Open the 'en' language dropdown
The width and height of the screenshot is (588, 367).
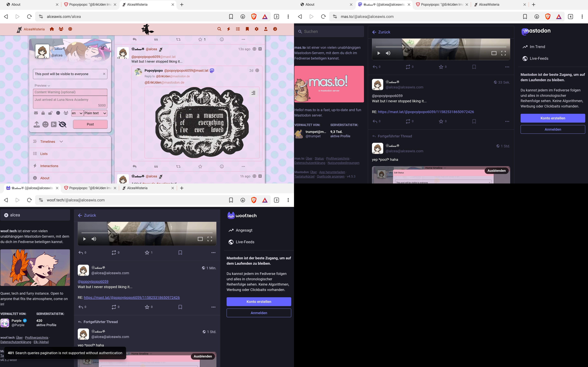pyautogui.click(x=77, y=113)
